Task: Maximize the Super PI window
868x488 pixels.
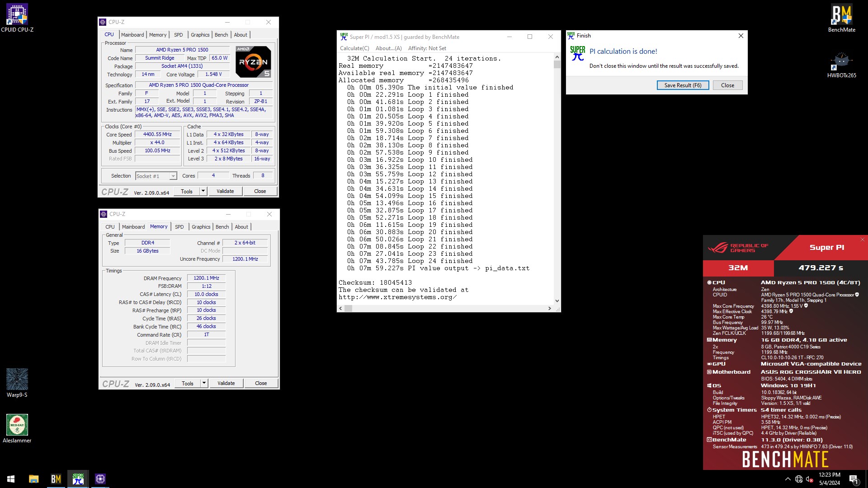Action: [x=530, y=37]
